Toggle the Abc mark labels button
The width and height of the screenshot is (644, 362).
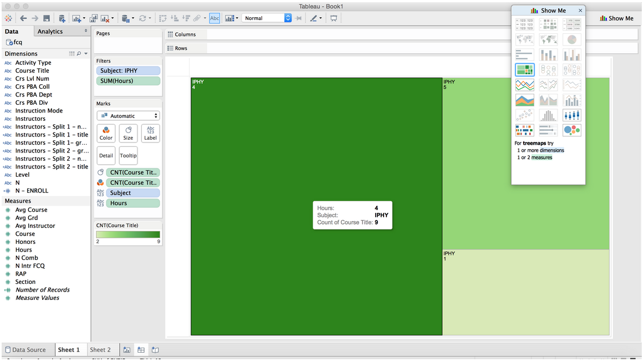(x=214, y=18)
